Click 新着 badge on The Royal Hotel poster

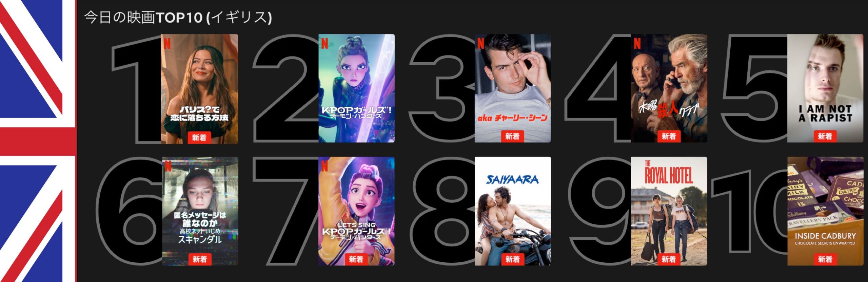[x=669, y=259]
